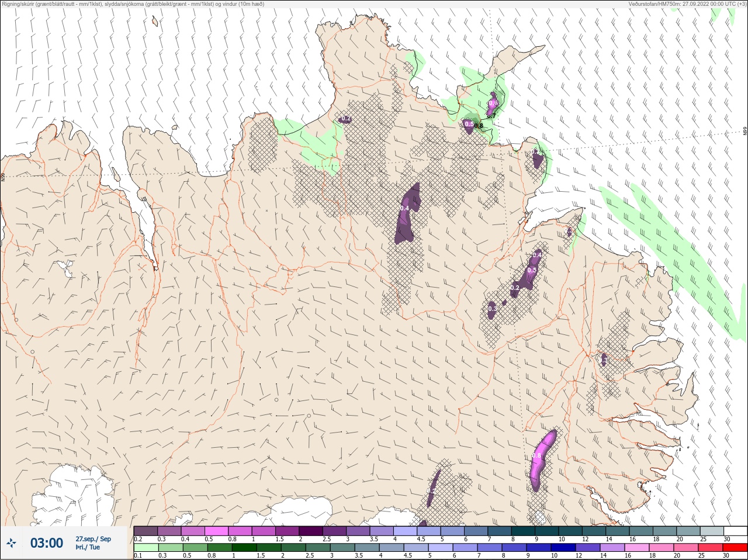Screen dimensions: 748x560
Task: Click the 0.7 precipitation label on the map
Action: point(491,116)
